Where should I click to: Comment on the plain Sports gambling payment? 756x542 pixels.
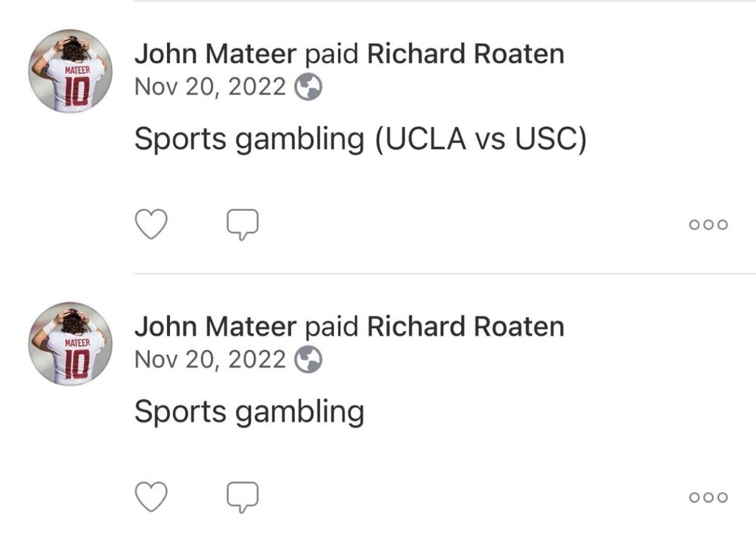pyautogui.click(x=243, y=497)
